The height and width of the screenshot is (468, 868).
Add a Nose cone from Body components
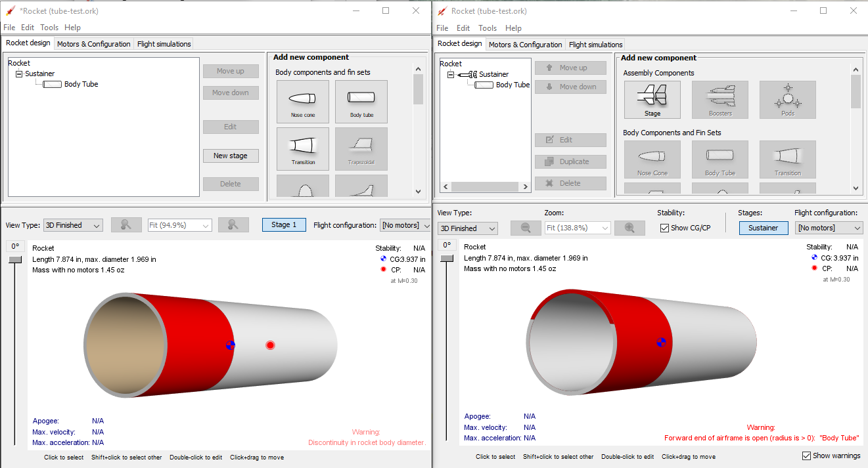point(302,102)
